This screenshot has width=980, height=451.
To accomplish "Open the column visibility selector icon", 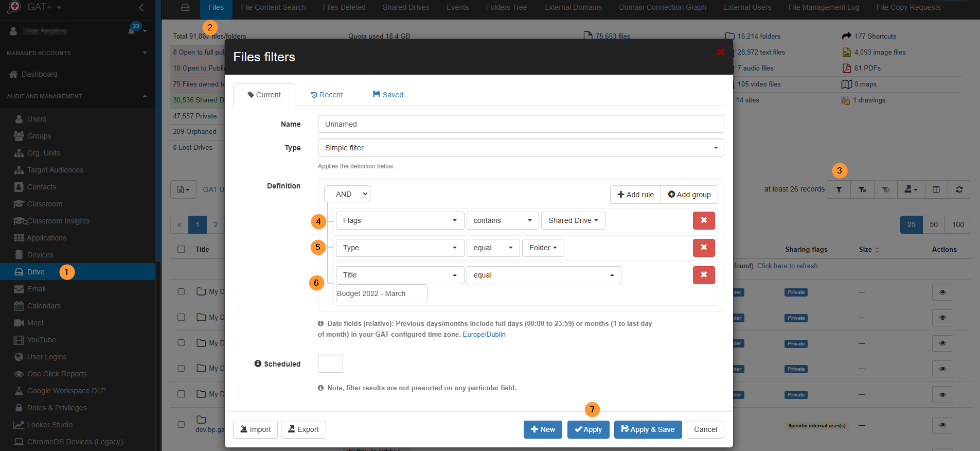I will 936,189.
